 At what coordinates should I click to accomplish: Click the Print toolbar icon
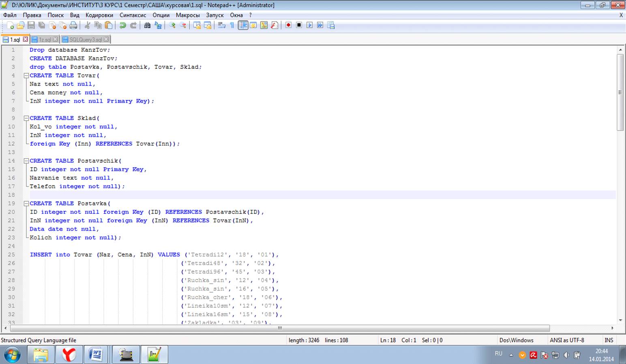tap(73, 26)
